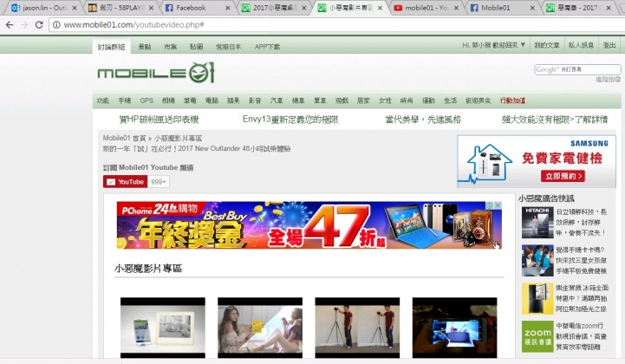625x364 pixels.
Task: Click the AdChoices info icon on banner
Action: point(490,205)
